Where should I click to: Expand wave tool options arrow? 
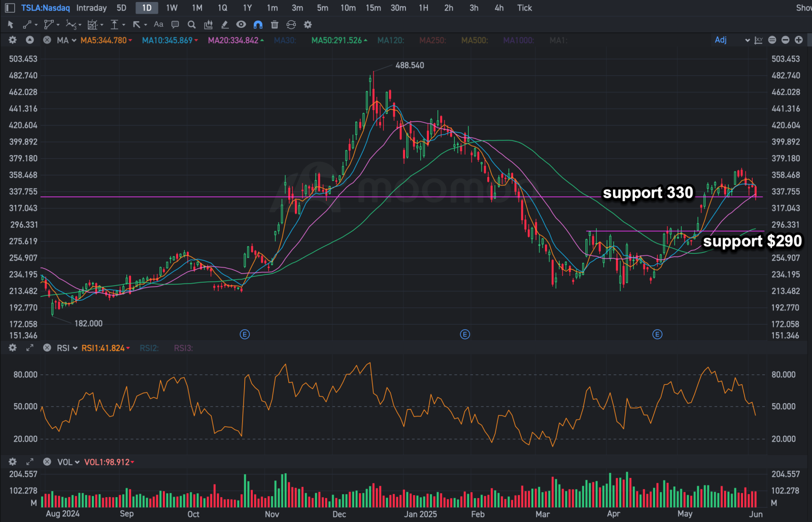coord(80,25)
